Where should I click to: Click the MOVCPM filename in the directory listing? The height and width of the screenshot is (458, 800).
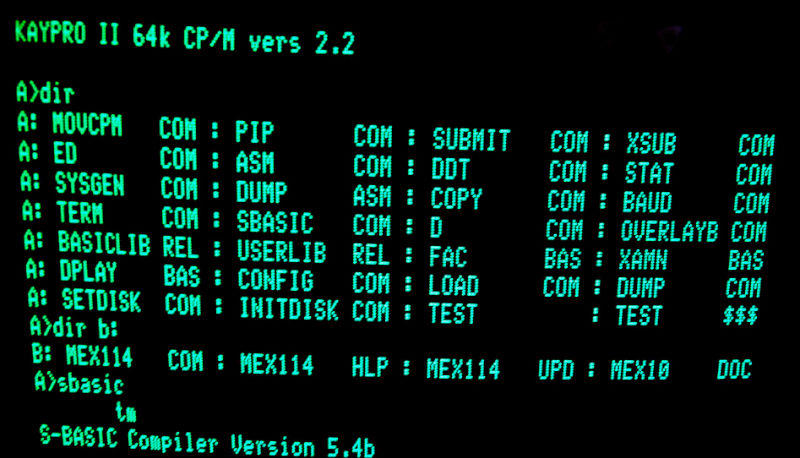pos(87,124)
